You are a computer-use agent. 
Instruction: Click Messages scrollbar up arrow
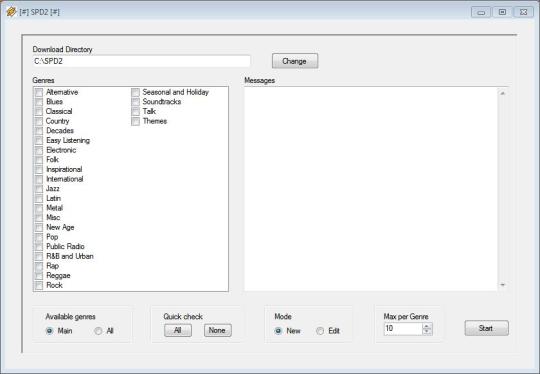[x=503, y=93]
